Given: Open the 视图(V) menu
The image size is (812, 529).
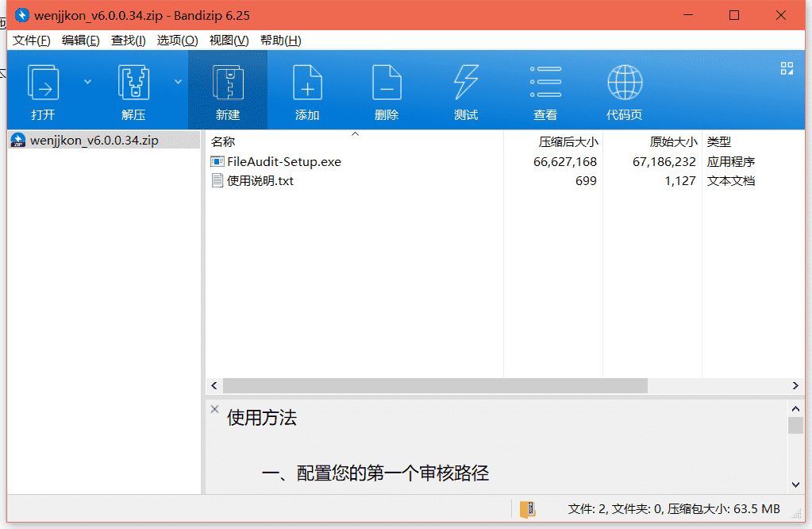Looking at the screenshot, I should point(229,41).
